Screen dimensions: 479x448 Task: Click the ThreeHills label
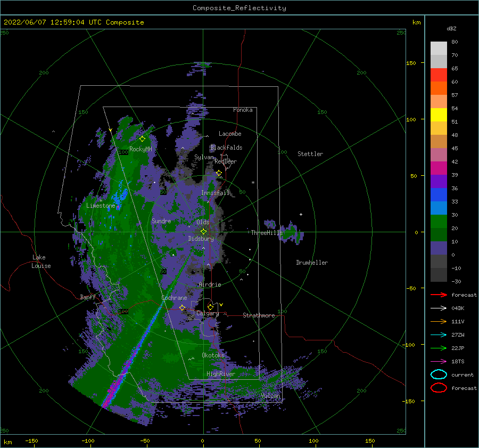point(267,233)
